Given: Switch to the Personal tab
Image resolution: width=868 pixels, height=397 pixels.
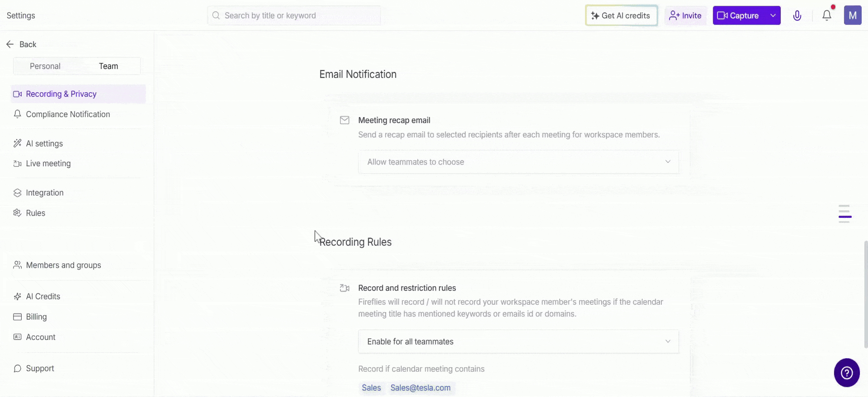Looking at the screenshot, I should [x=45, y=66].
